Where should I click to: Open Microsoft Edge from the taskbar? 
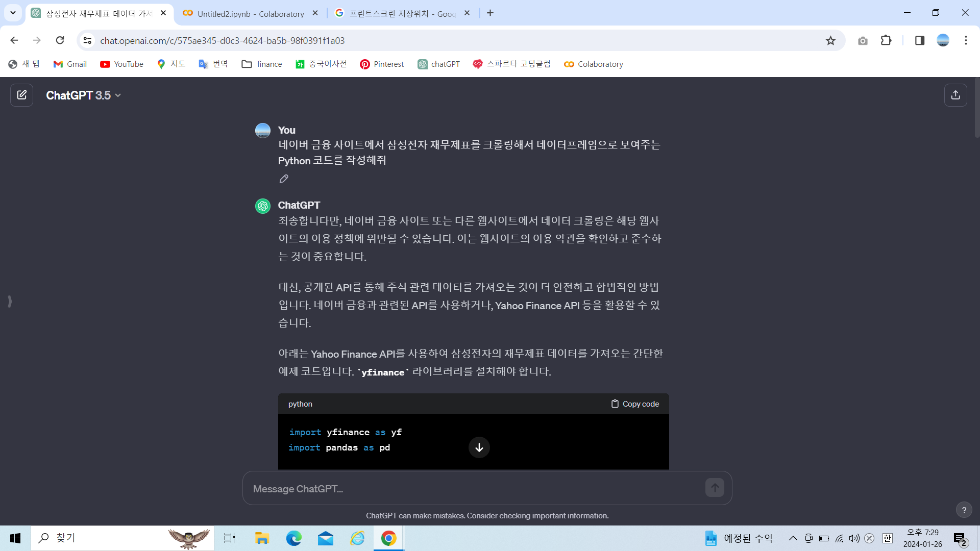(x=293, y=538)
